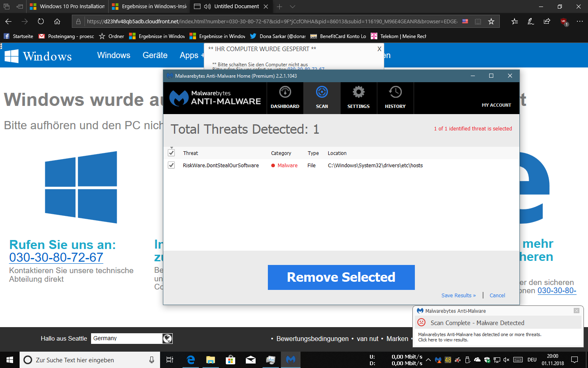Image resolution: width=588 pixels, height=368 pixels.
Task: Sort threats by Location column header
Action: [337, 153]
